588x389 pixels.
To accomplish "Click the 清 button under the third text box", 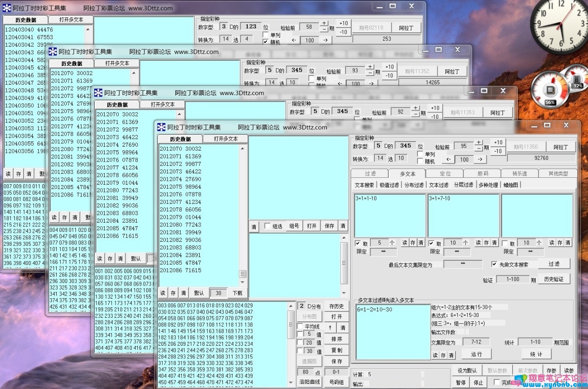I will (568, 243).
